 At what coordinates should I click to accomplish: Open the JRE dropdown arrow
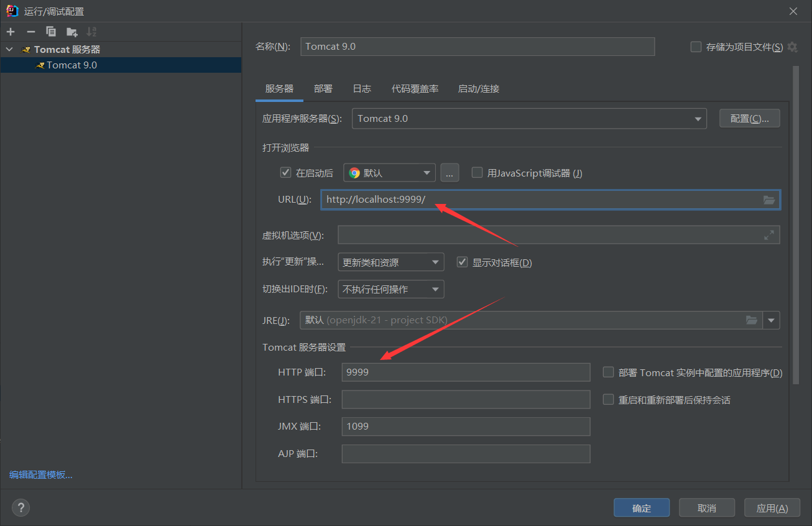(x=772, y=320)
